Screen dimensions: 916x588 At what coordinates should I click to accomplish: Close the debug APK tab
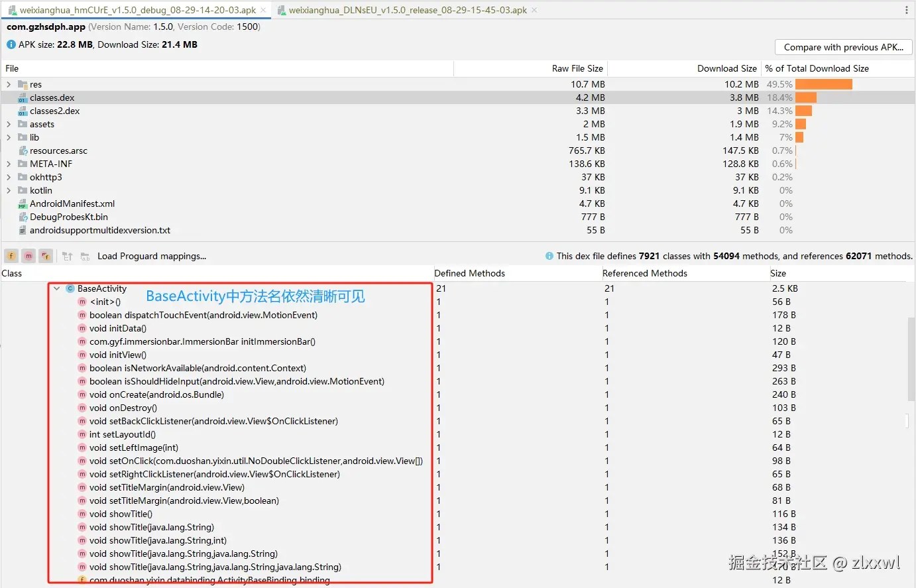(263, 10)
